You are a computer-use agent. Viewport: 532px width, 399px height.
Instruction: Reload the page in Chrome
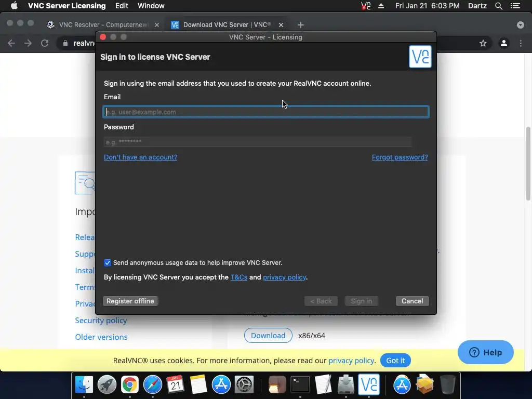click(45, 43)
